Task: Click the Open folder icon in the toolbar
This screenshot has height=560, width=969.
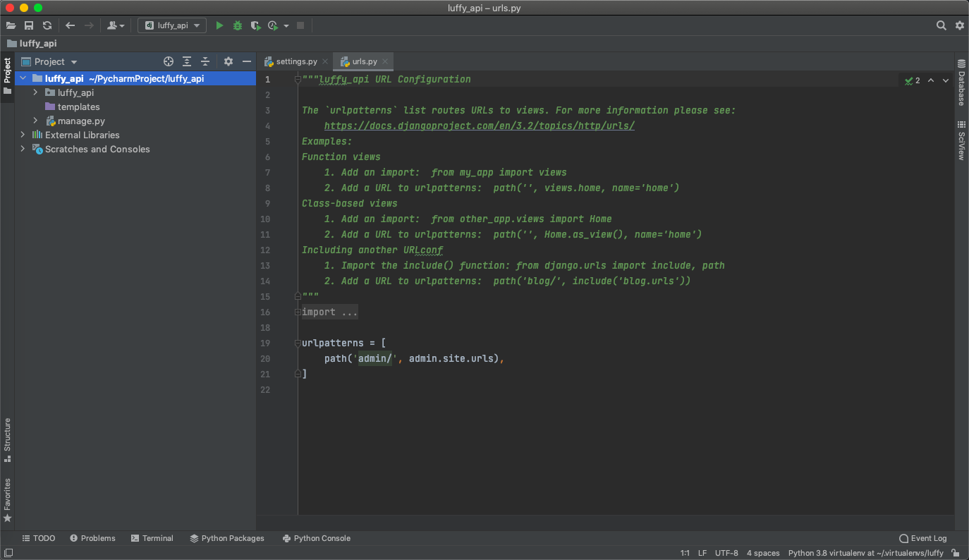Action: pos(11,25)
